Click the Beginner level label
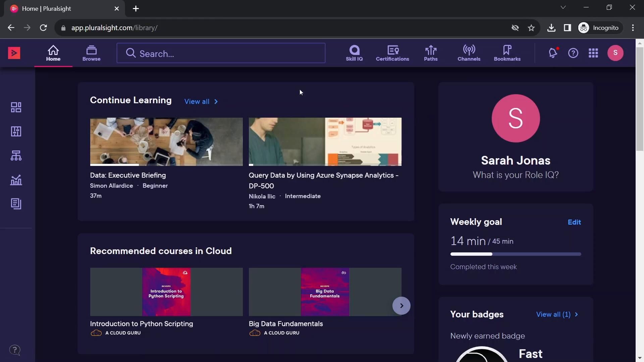 coord(155,186)
